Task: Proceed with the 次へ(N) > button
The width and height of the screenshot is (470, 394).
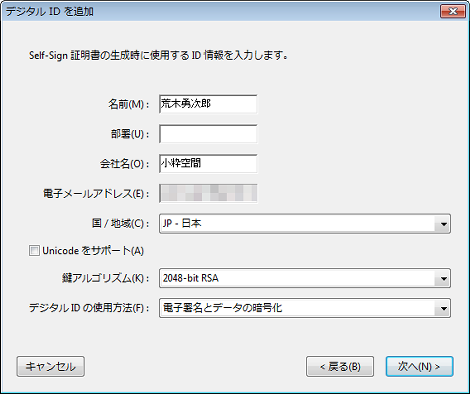Action: pyautogui.click(x=419, y=366)
